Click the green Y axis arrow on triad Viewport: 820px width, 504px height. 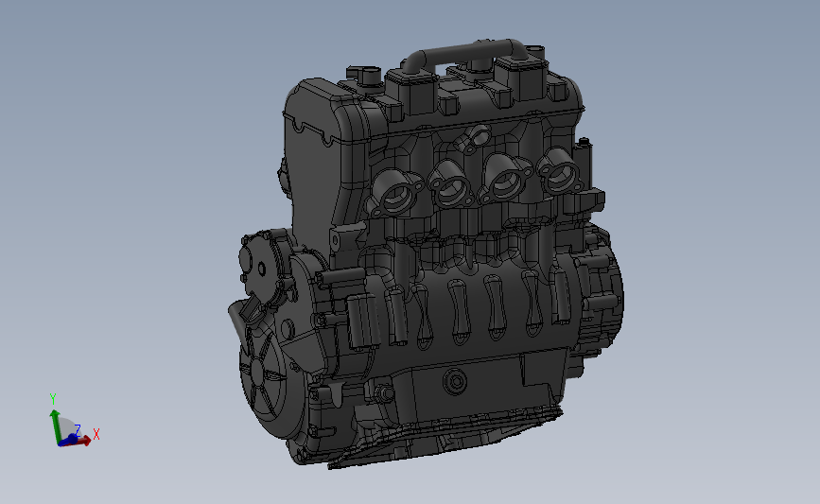55,426
